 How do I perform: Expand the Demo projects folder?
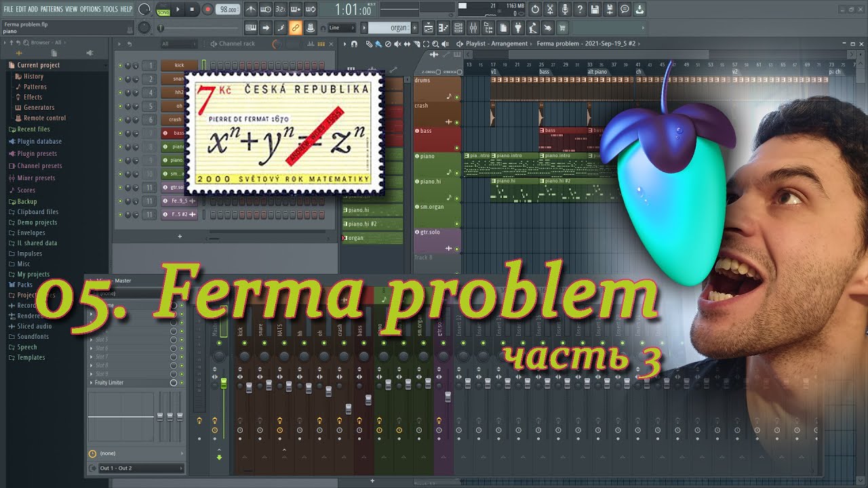33,222
